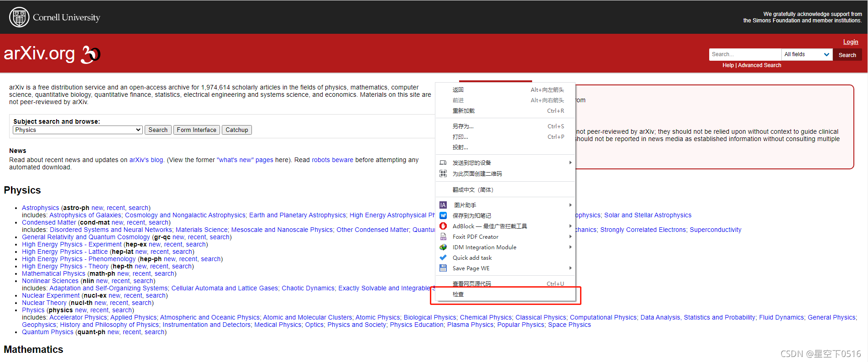868x362 pixels.
Task: Click the blue W save-to-notes icon
Action: click(443, 215)
